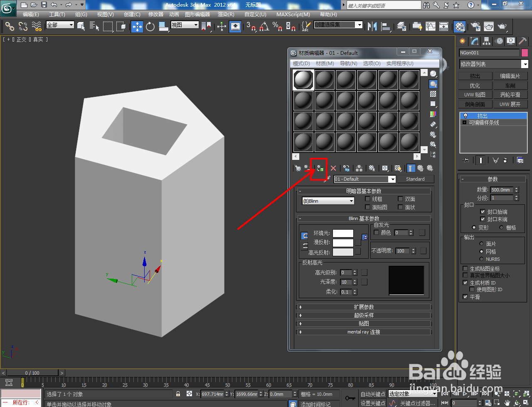
Task: Open the (B)Blinn shader dropdown
Action: (x=328, y=201)
